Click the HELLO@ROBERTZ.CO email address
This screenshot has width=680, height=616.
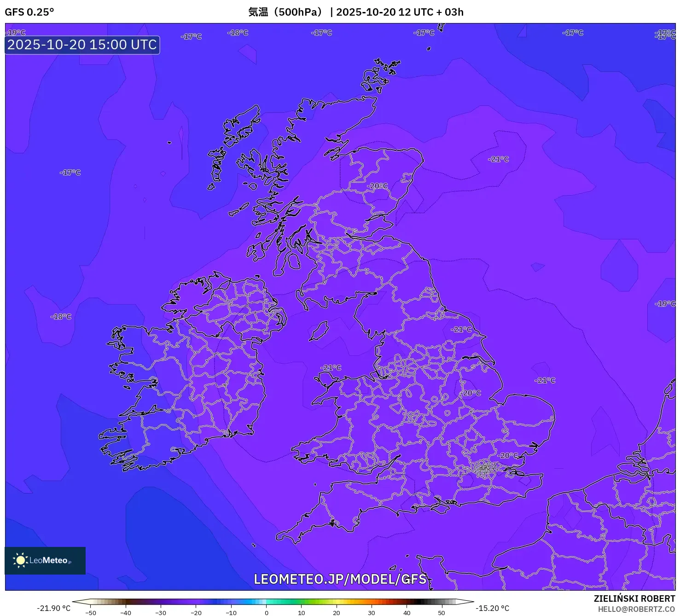coord(636,609)
